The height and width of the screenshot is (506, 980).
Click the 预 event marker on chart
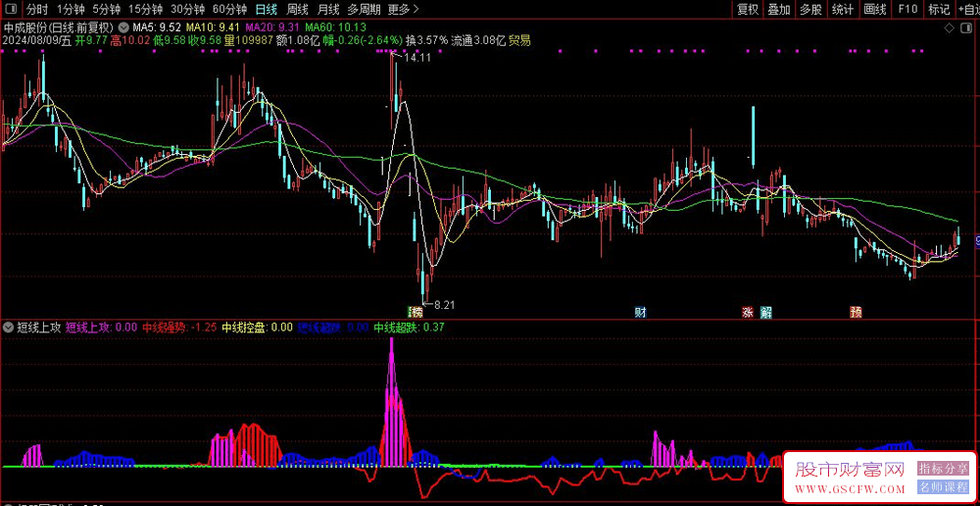[856, 313]
